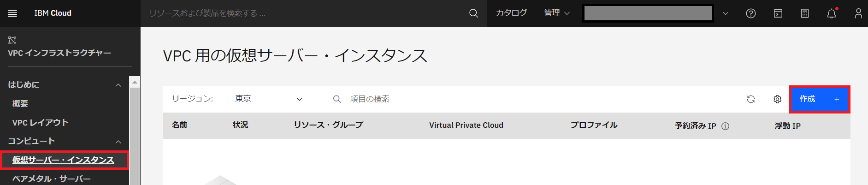
Task: Expand the 管理 dropdown menu
Action: (557, 13)
